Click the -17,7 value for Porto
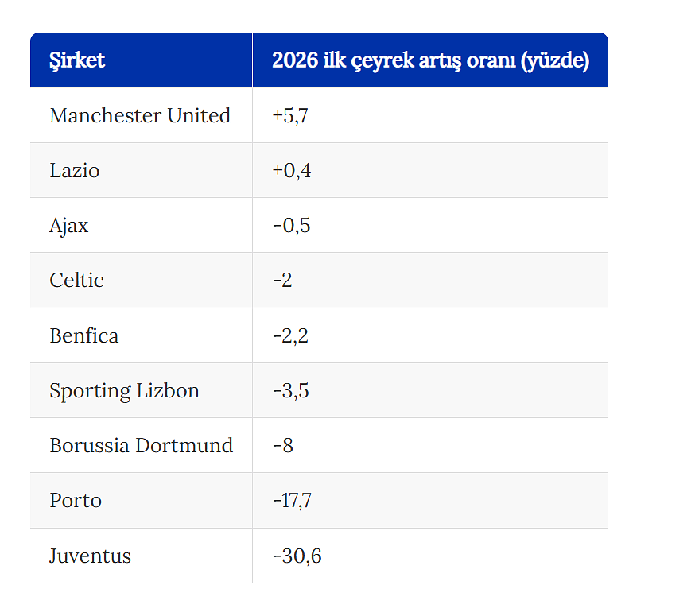The width and height of the screenshot is (695, 616). [x=292, y=500]
